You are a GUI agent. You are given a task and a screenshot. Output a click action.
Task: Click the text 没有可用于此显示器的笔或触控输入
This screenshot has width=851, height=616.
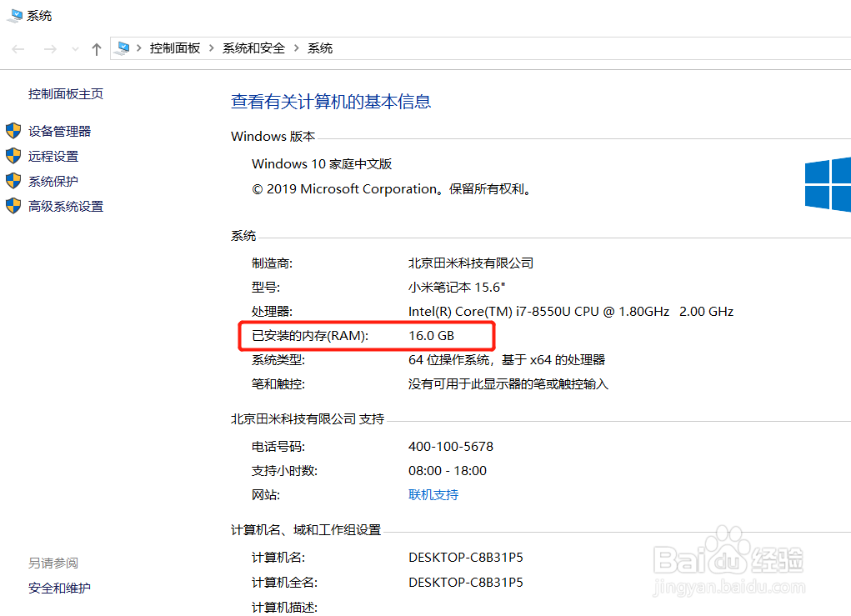pyautogui.click(x=508, y=384)
